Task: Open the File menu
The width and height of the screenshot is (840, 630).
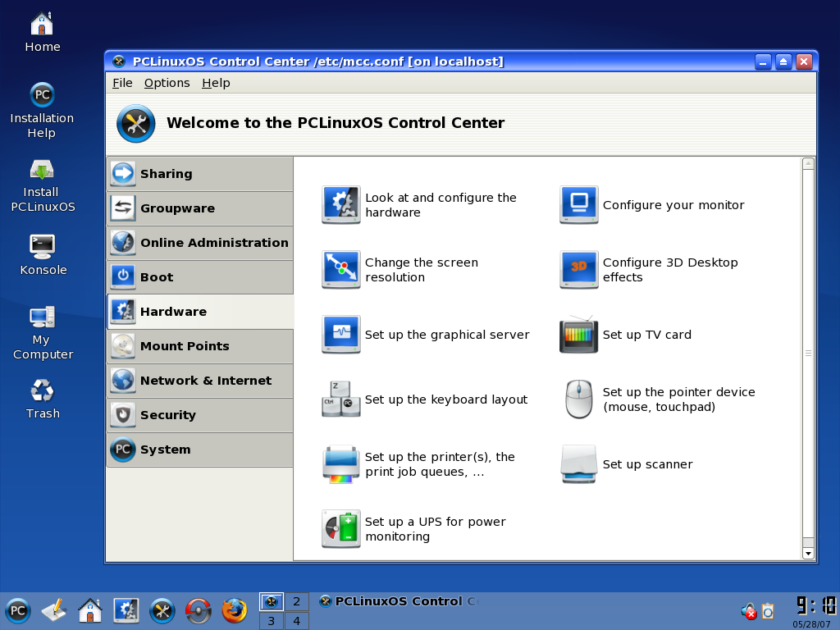Action: [122, 83]
